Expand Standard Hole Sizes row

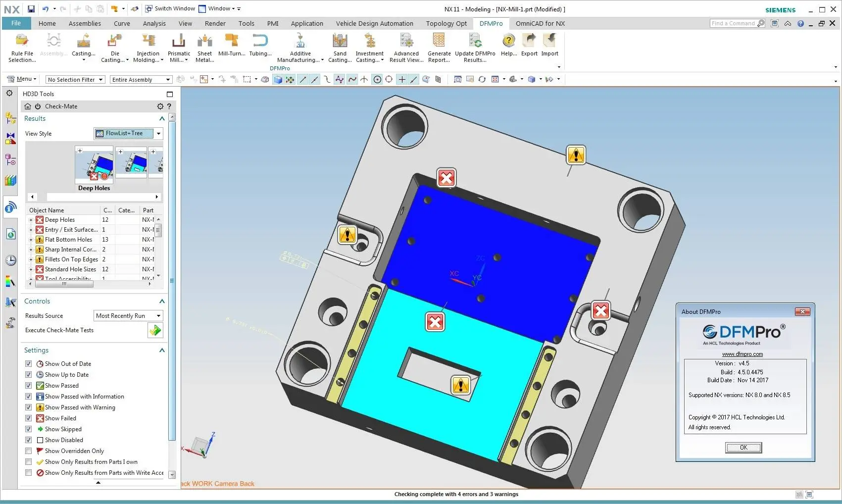click(31, 269)
